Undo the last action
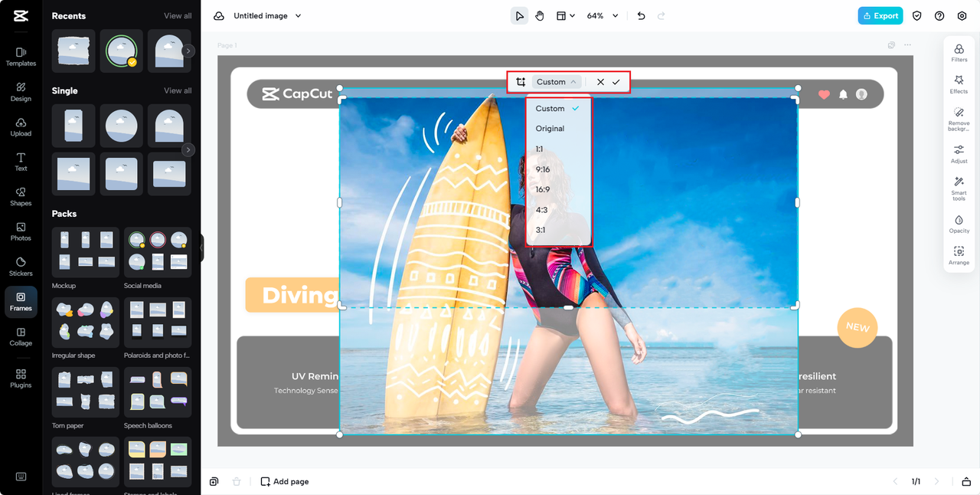The height and width of the screenshot is (495, 980). point(641,16)
